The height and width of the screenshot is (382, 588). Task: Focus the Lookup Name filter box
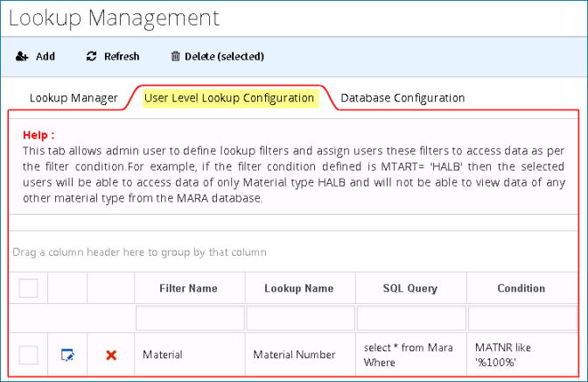click(300, 318)
